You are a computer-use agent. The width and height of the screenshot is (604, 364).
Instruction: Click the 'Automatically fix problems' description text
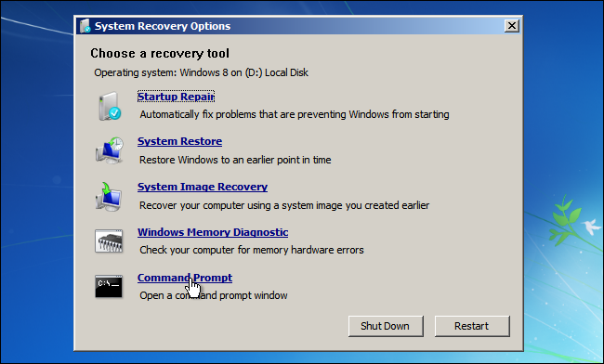click(295, 114)
